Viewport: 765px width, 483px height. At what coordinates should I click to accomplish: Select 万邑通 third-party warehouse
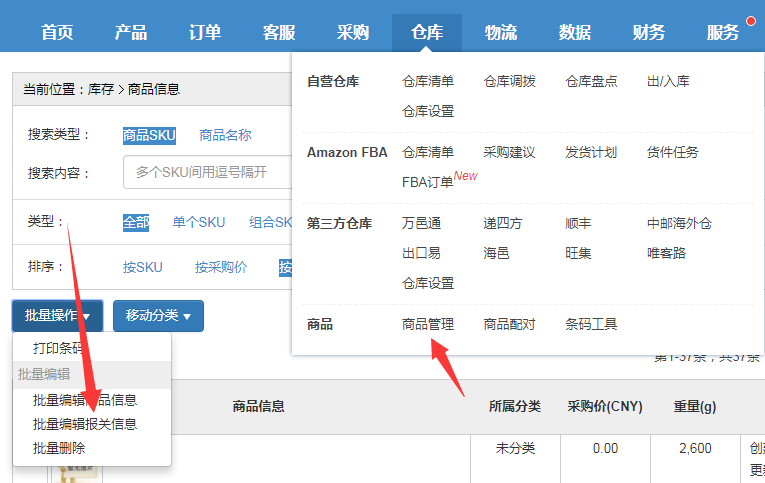point(422,223)
